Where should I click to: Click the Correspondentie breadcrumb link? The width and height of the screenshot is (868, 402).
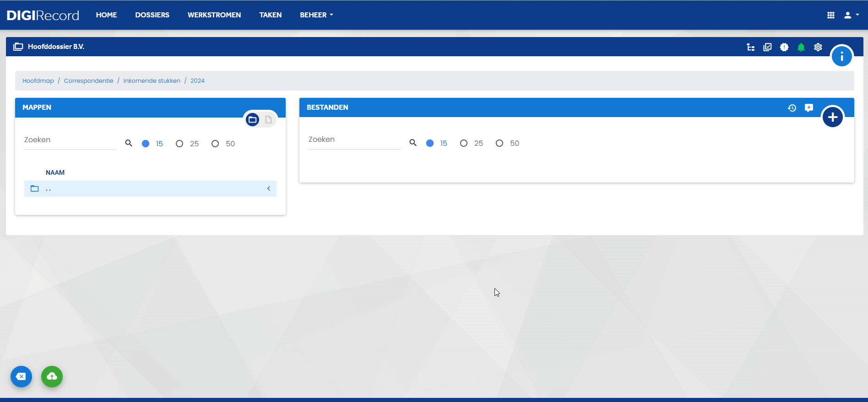coord(88,80)
